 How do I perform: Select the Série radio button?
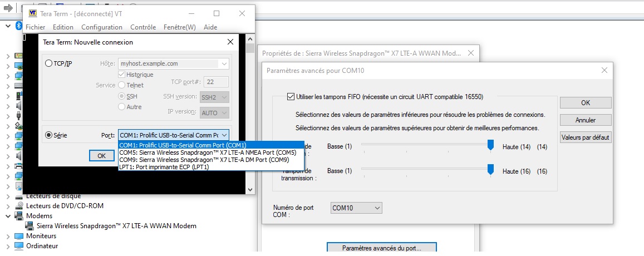(49, 135)
